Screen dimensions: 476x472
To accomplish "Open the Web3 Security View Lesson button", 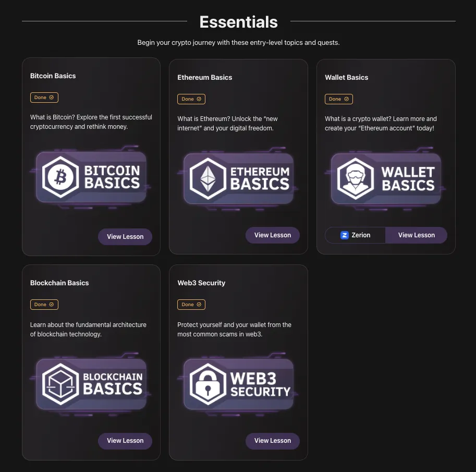I will (x=273, y=441).
